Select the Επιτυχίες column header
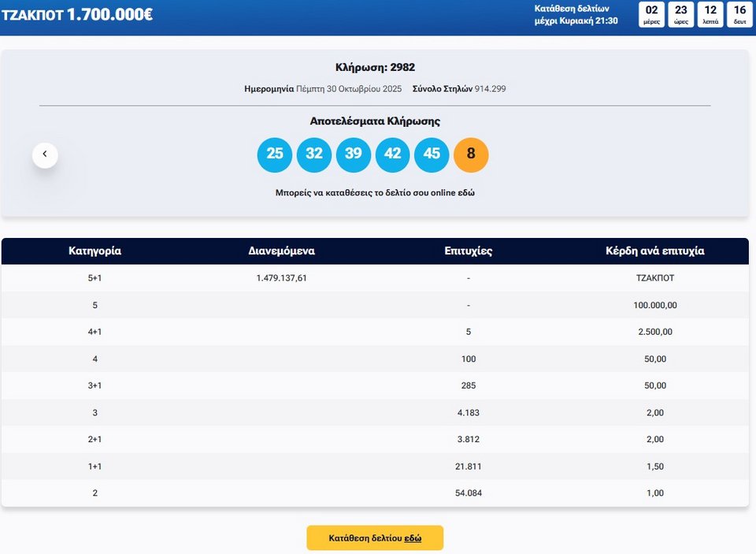Viewport: 756px width, 554px height. click(468, 251)
